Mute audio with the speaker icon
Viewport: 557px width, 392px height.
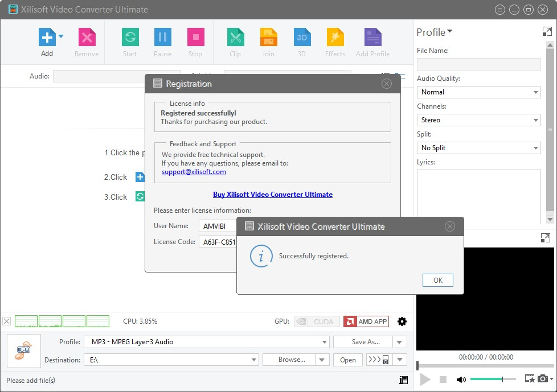[461, 379]
